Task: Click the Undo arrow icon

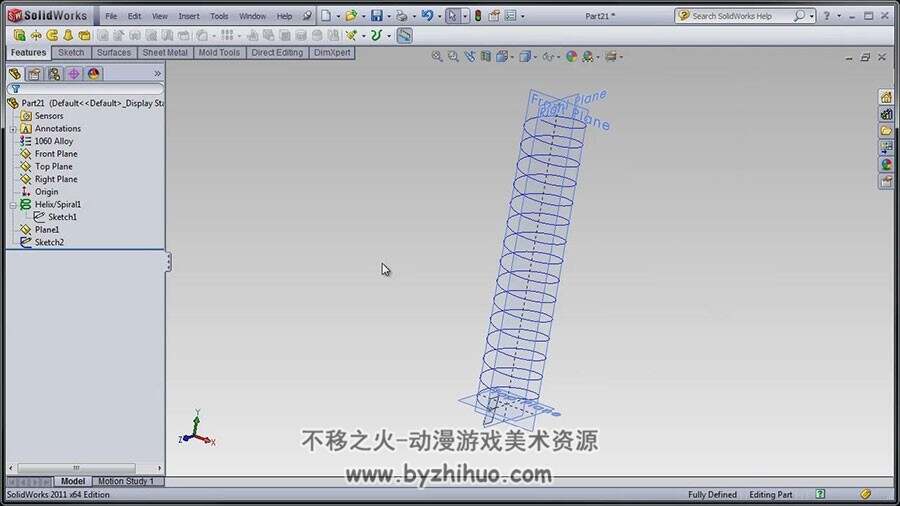Action: click(x=427, y=16)
